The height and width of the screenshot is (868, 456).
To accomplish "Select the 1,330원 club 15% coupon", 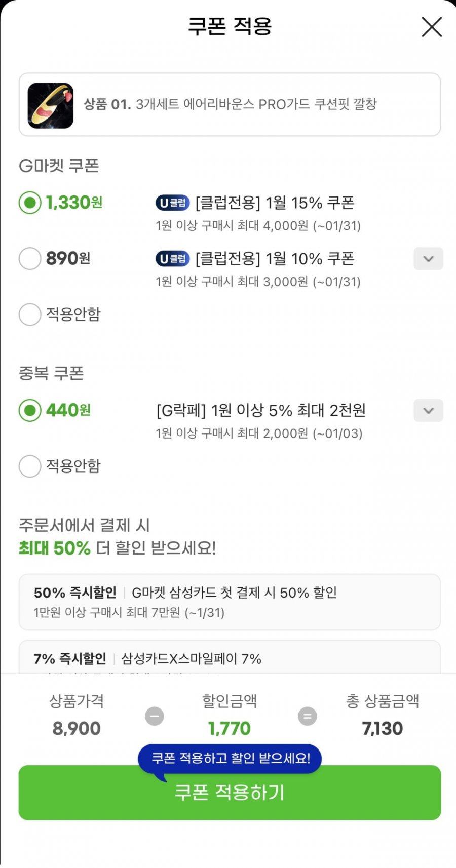I will point(30,203).
